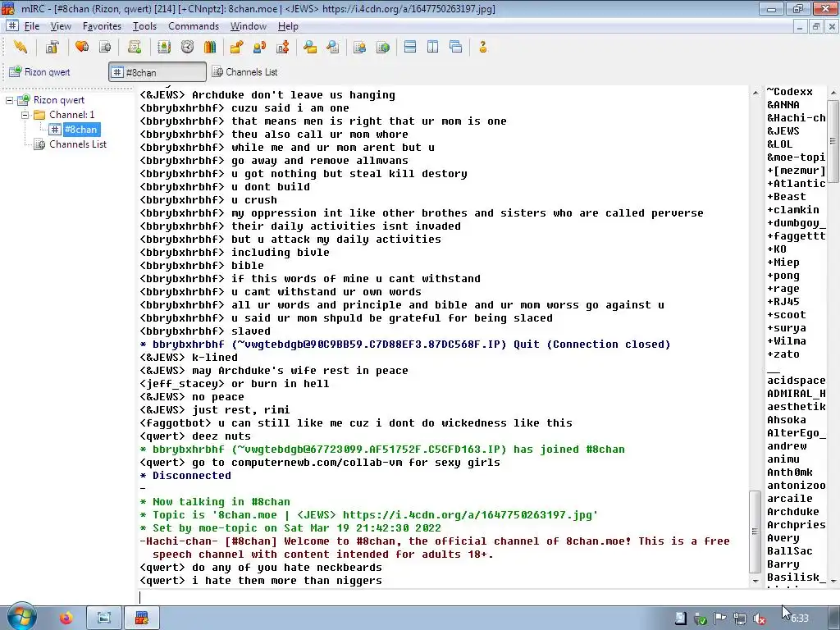Open Log Files toolbar icon
Screen dimensions: 840x630
click(x=333, y=47)
